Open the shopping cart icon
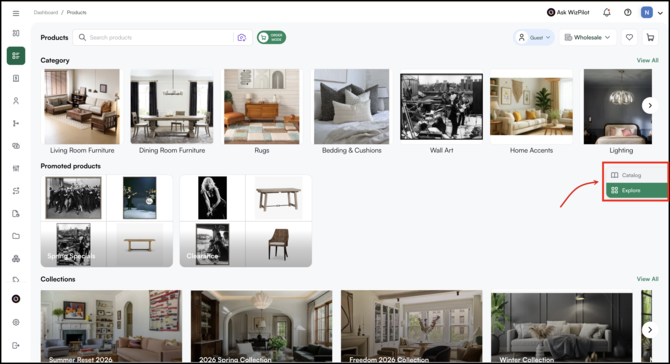 [x=650, y=38]
